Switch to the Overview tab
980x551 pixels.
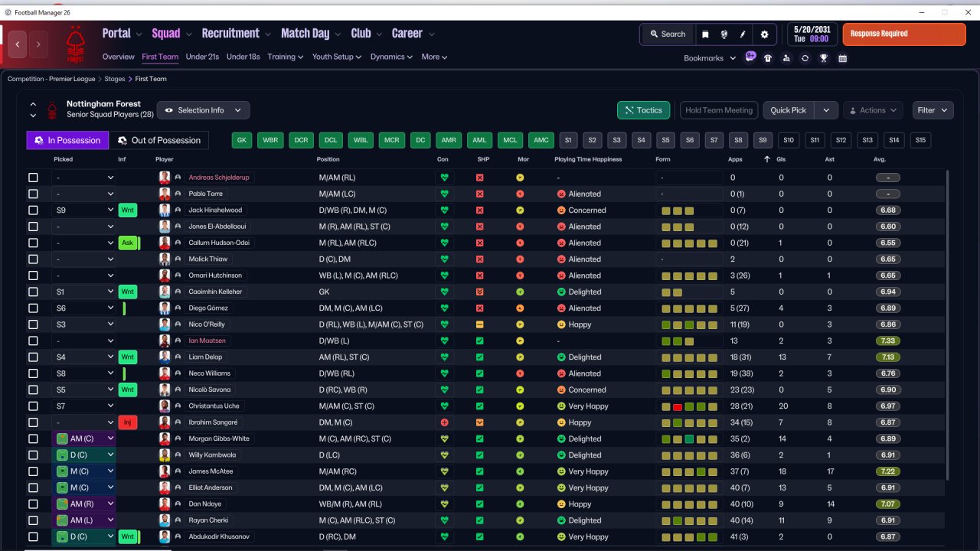coord(119,57)
